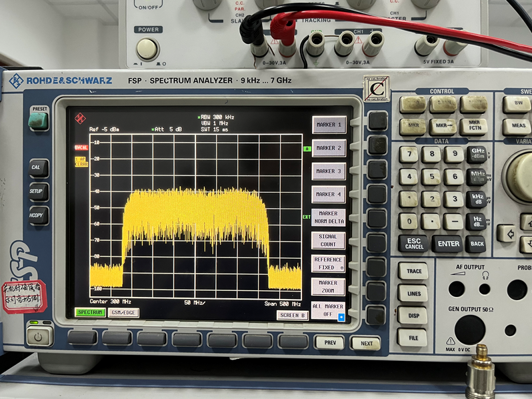Tap the MARKER 1 softkey

329,125
